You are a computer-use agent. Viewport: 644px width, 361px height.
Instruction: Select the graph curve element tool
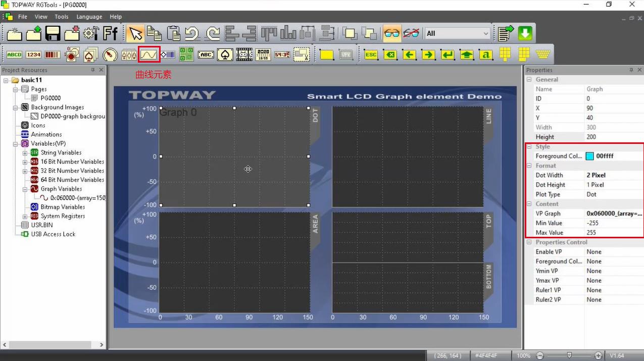(148, 55)
